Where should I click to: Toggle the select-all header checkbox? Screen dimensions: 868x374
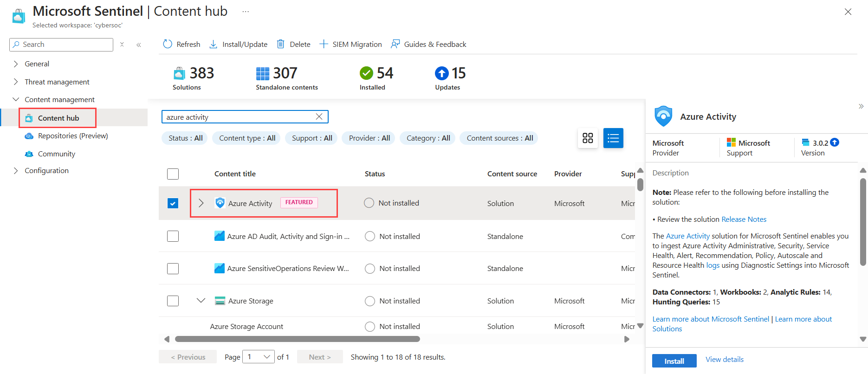point(173,174)
